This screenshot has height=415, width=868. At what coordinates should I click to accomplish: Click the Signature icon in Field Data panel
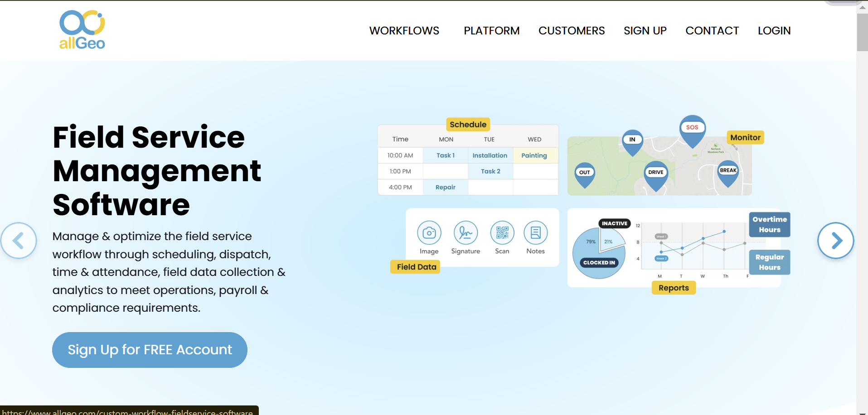(x=465, y=232)
